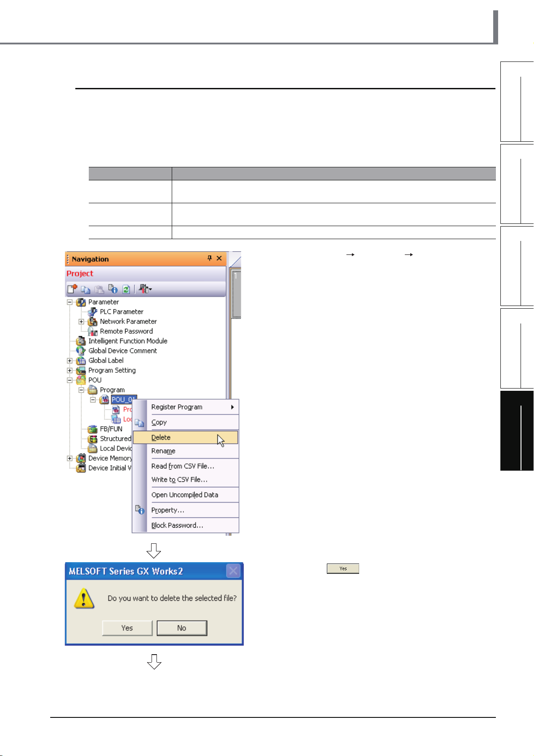Close the Navigation panel
The height and width of the screenshot is (756, 534).
click(219, 258)
